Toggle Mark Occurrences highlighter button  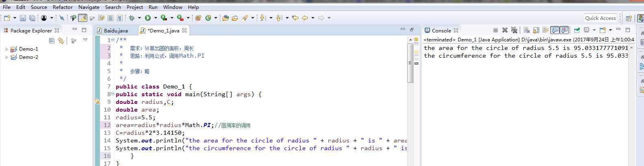click(x=82, y=18)
